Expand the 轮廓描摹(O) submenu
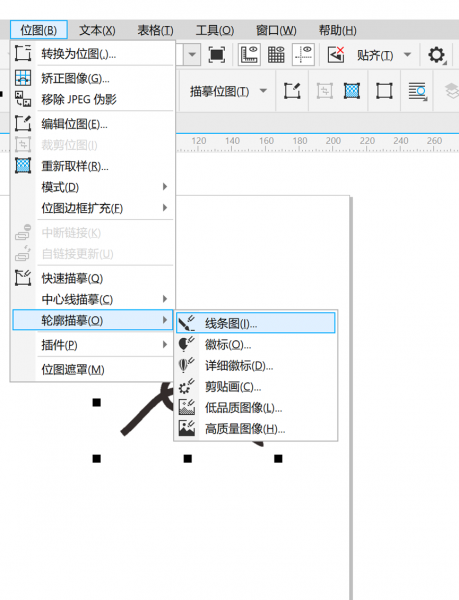 pos(93,320)
